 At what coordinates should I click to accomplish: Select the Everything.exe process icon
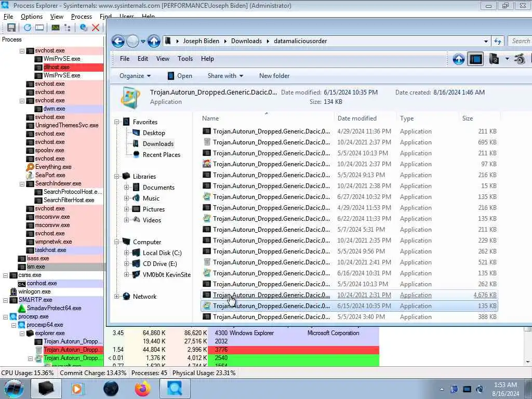[x=30, y=167]
